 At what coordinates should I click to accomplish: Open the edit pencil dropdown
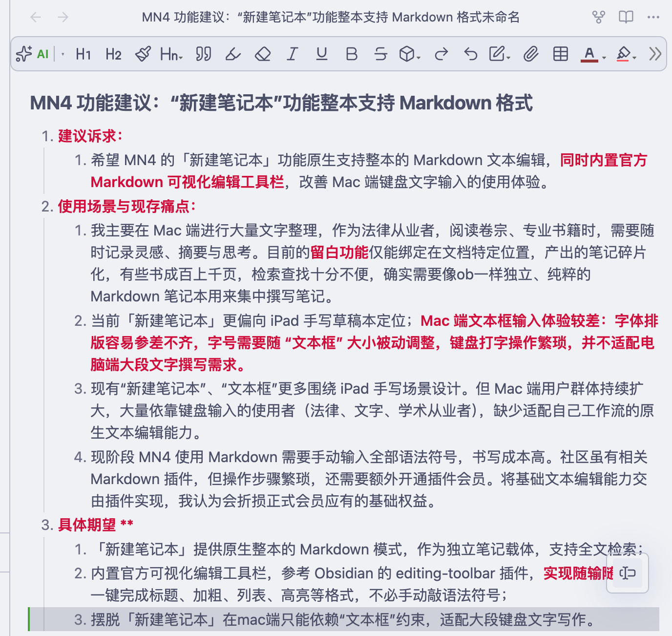point(500,54)
